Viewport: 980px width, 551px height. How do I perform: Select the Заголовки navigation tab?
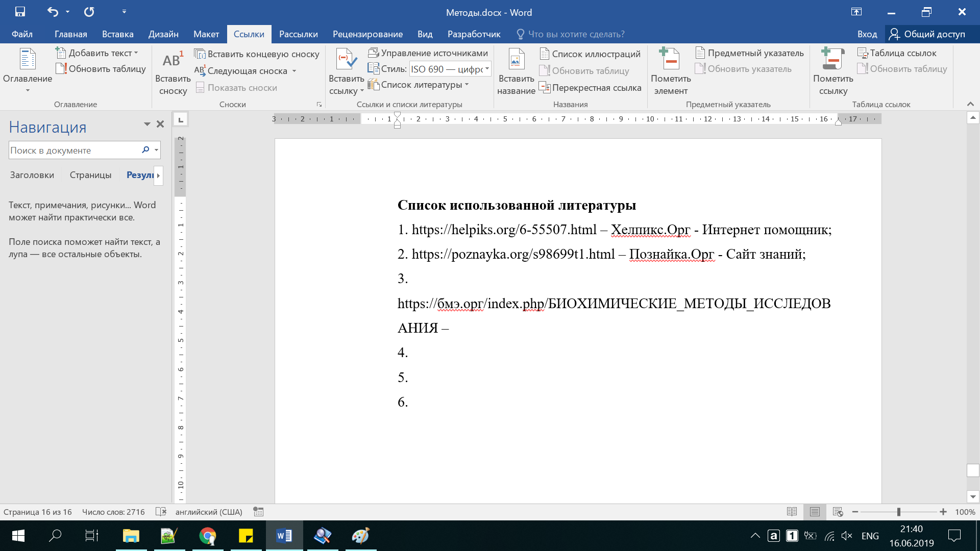[32, 175]
